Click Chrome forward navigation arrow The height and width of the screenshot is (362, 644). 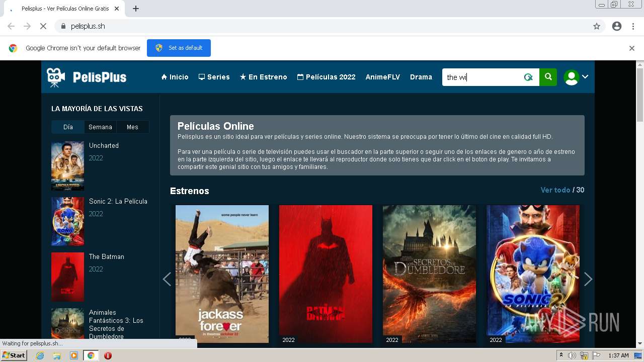coord(27,26)
